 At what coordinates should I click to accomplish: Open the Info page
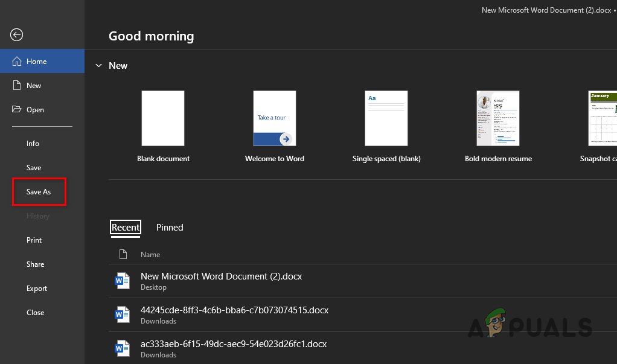[x=33, y=144]
